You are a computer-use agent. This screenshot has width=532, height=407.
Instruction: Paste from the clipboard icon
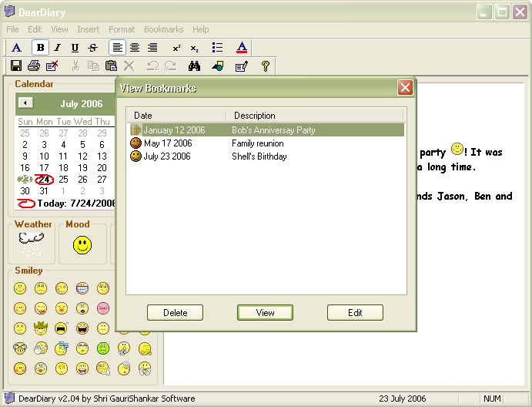(x=112, y=66)
